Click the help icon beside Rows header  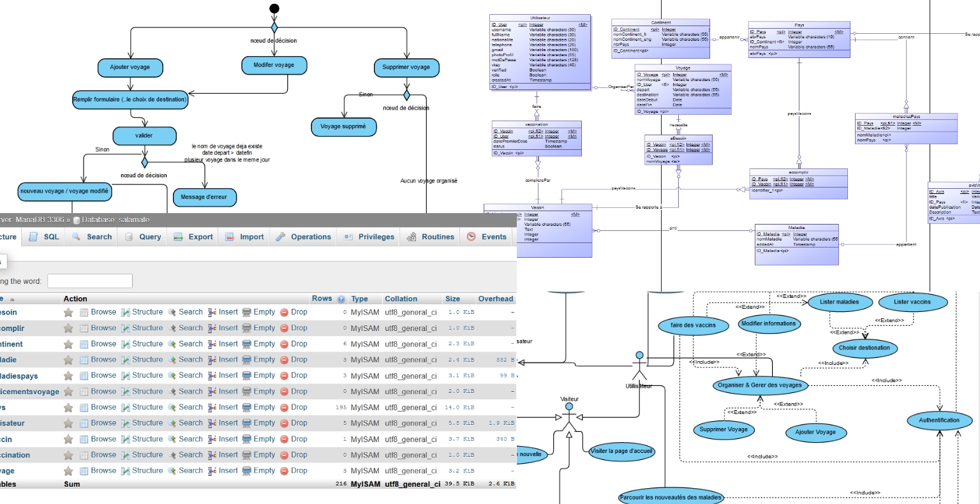[341, 299]
